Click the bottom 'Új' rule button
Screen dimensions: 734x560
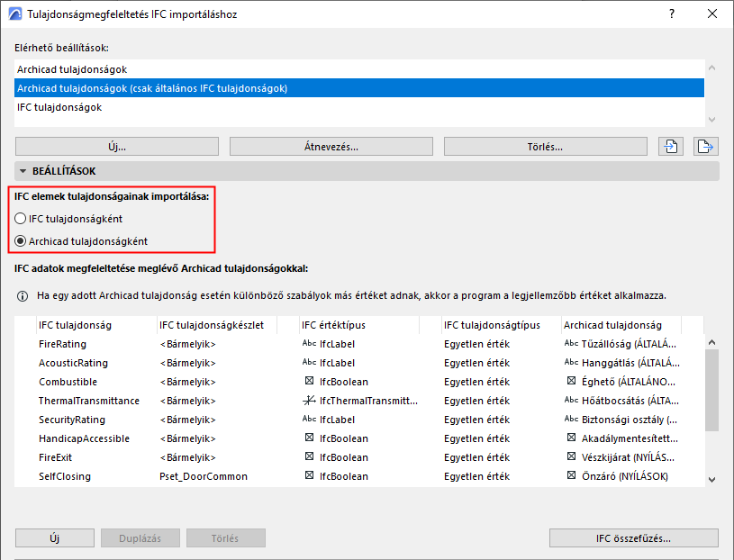coord(55,538)
